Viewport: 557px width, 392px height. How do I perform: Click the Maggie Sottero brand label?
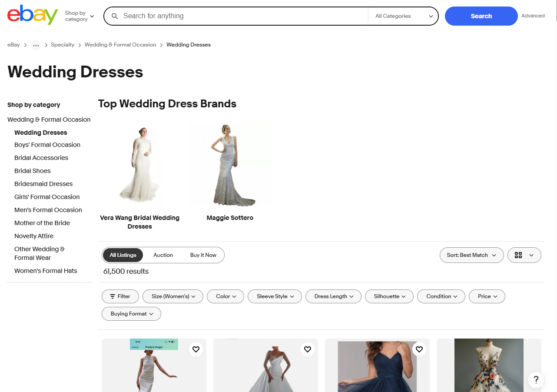[230, 218]
